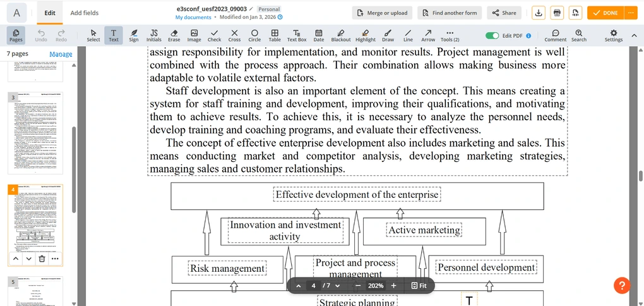
Task: Select the Erase tool
Action: pos(174,35)
